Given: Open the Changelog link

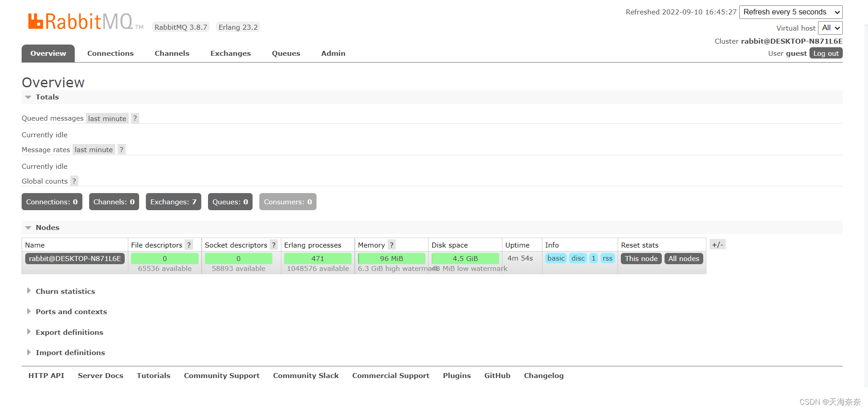Looking at the screenshot, I should pos(544,375).
